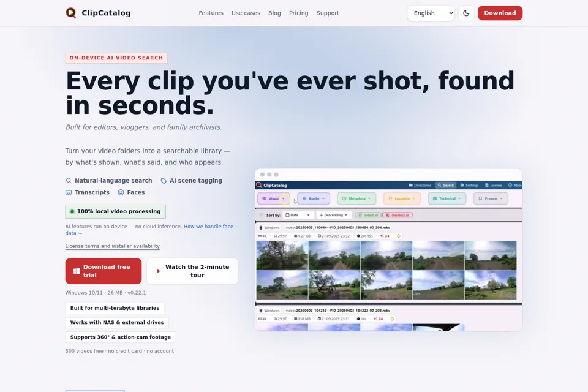
Task: Click the 138 MB file size value
Action: click(x=302, y=319)
